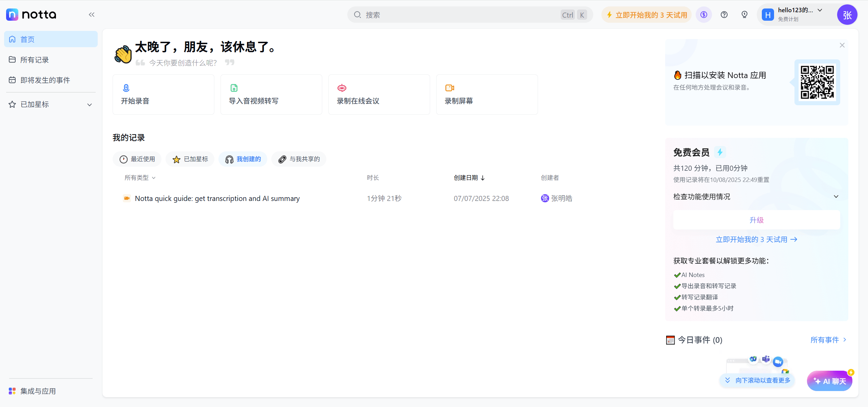This screenshot has height=407, width=868.
Task: Open the 所有事件 events link
Action: pos(827,340)
